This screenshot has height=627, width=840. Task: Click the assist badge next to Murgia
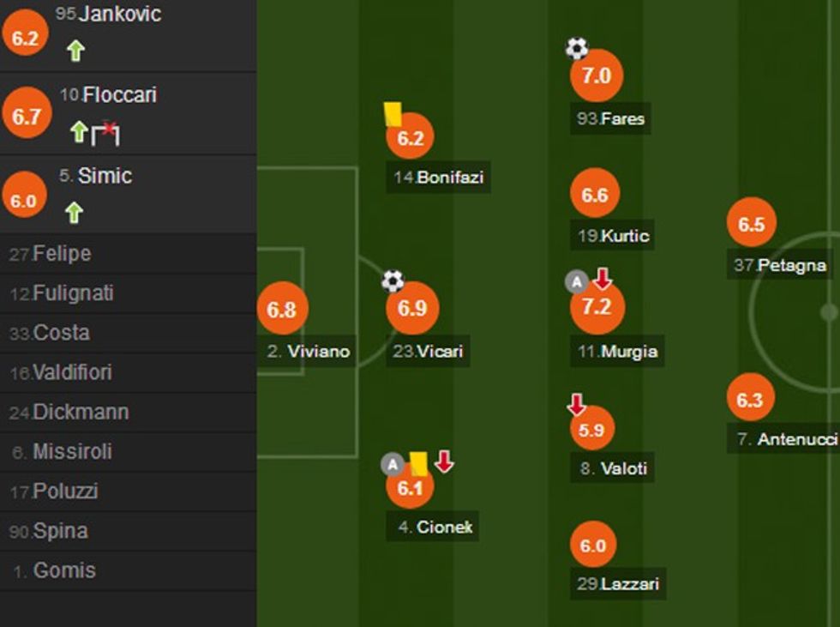577,280
